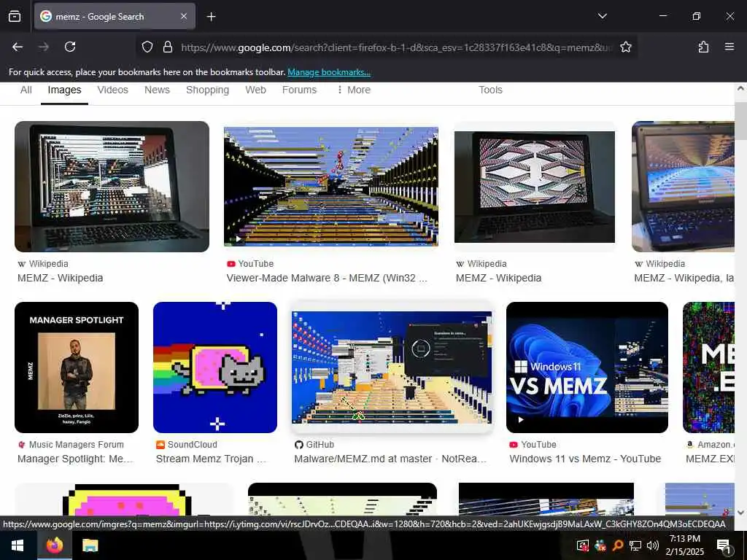
Task: Open Firefox application hamburger menu
Action: [729, 47]
